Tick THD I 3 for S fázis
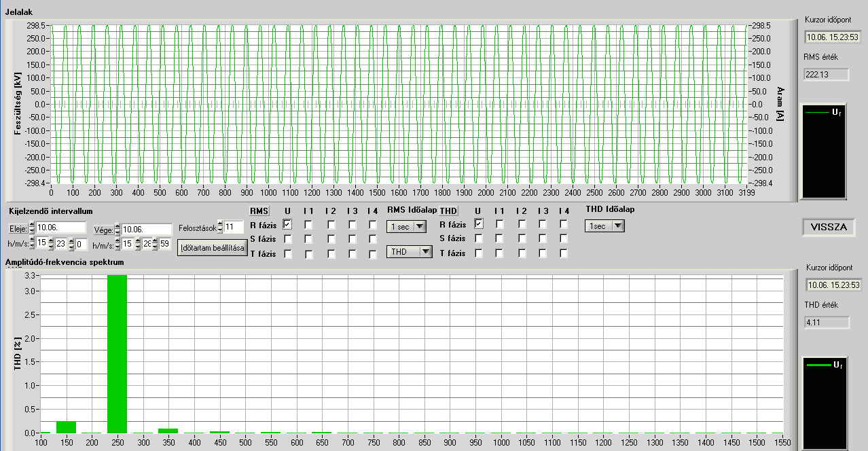 click(x=543, y=238)
